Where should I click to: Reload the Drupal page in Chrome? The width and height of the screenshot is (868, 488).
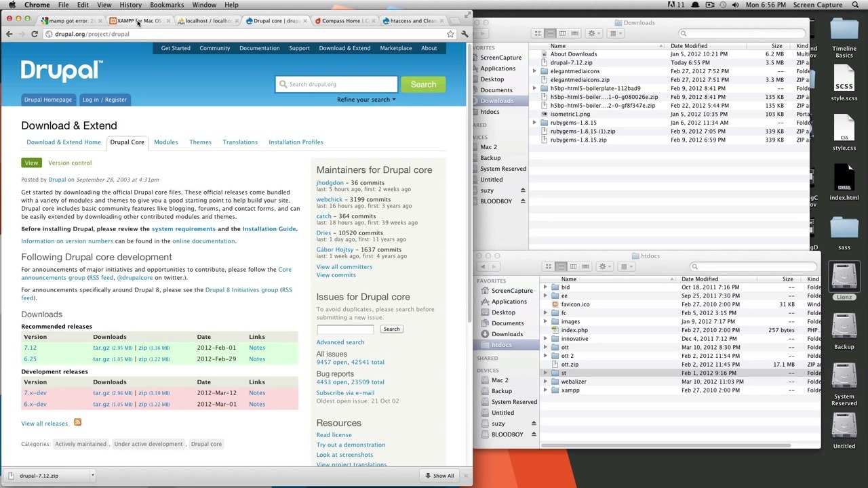pyautogui.click(x=34, y=34)
